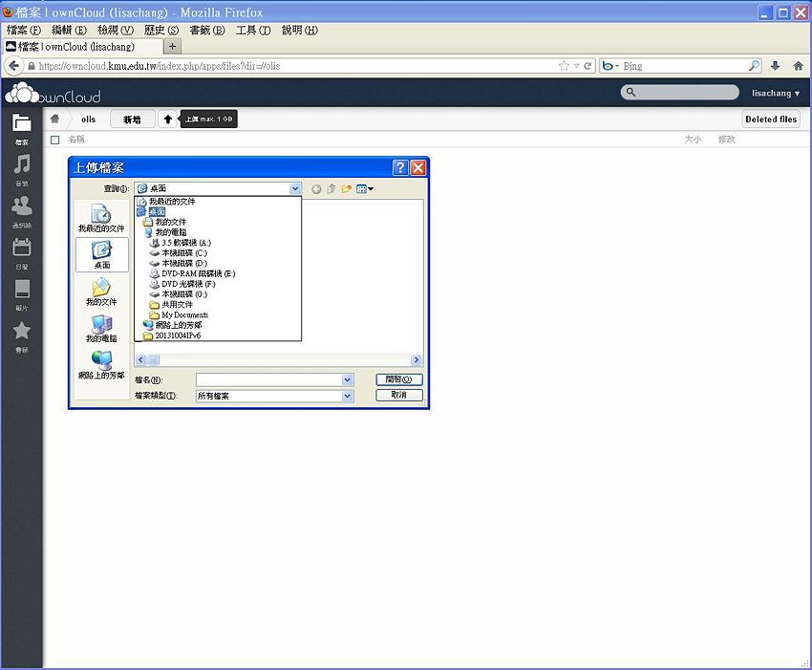Open a new Firefox tab
The image size is (812, 670).
coord(173,47)
